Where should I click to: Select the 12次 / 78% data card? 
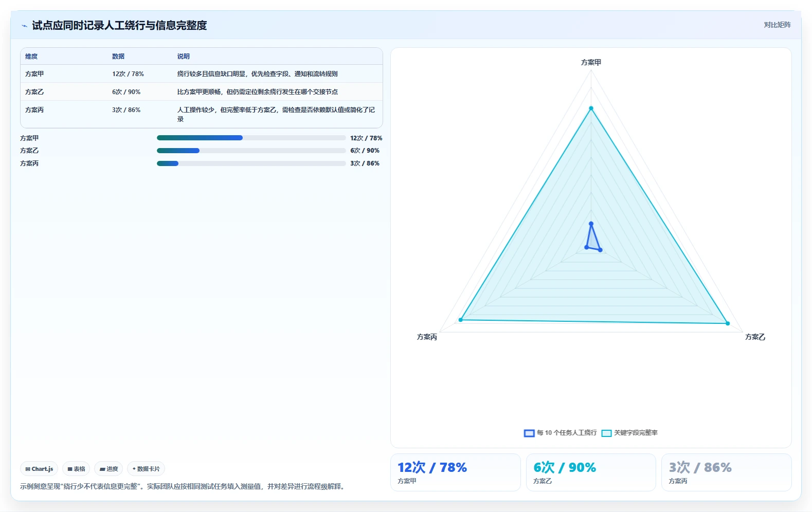456,472
